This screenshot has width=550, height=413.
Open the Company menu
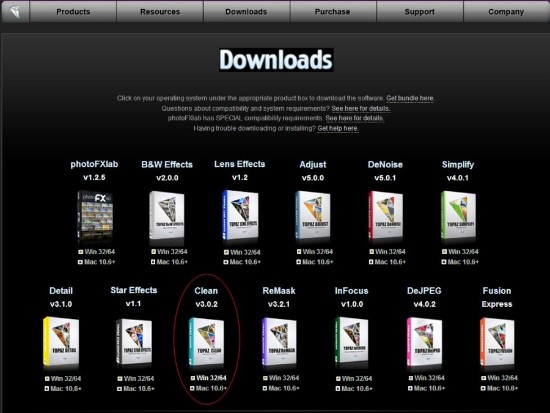(506, 12)
